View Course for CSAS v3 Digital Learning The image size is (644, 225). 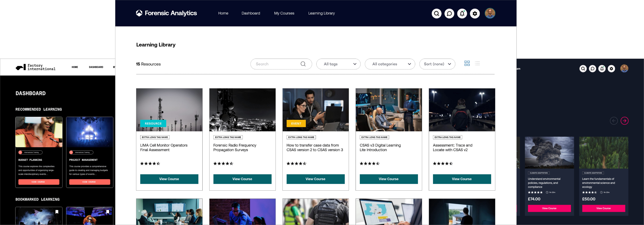(x=389, y=179)
